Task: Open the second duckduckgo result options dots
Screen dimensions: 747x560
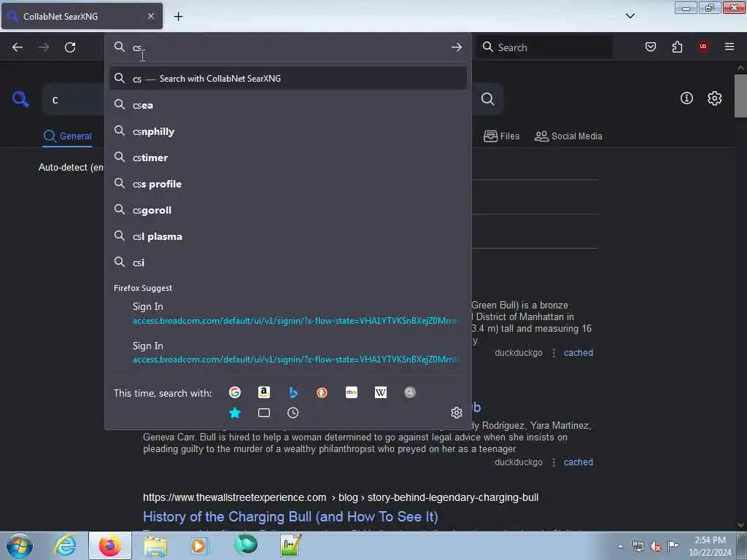Action: (x=553, y=462)
